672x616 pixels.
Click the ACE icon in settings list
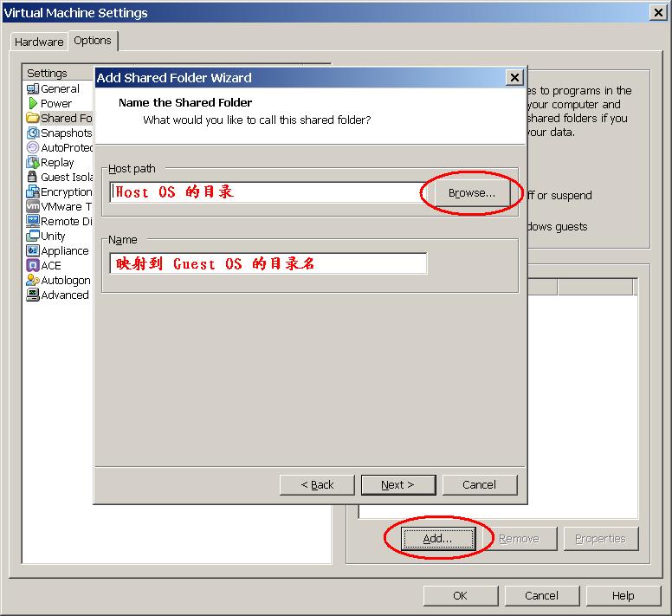click(x=33, y=265)
